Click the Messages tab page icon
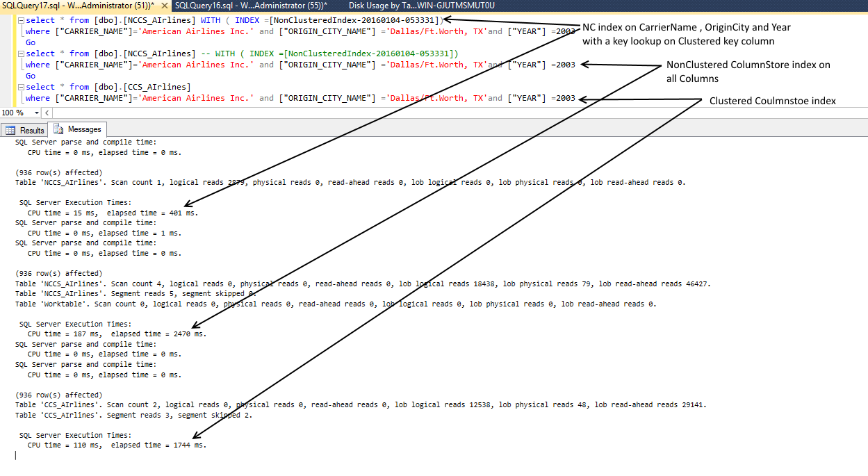This screenshot has width=868, height=476. click(58, 129)
